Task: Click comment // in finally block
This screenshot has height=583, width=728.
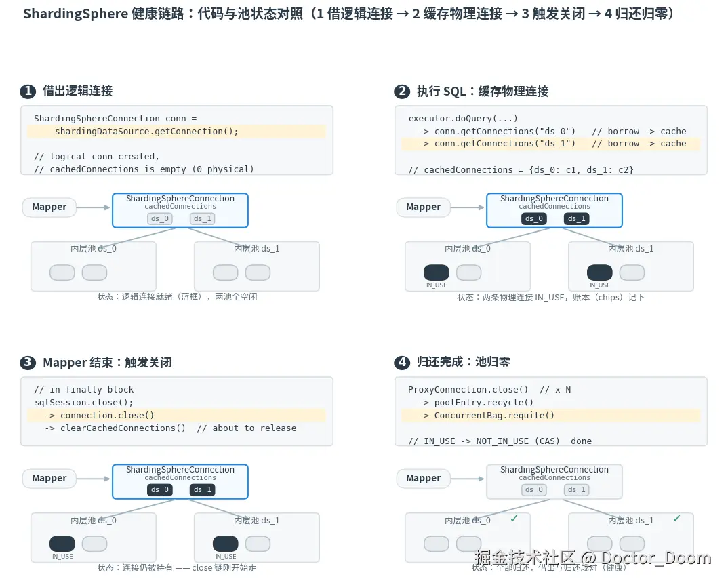Action: 83,389
